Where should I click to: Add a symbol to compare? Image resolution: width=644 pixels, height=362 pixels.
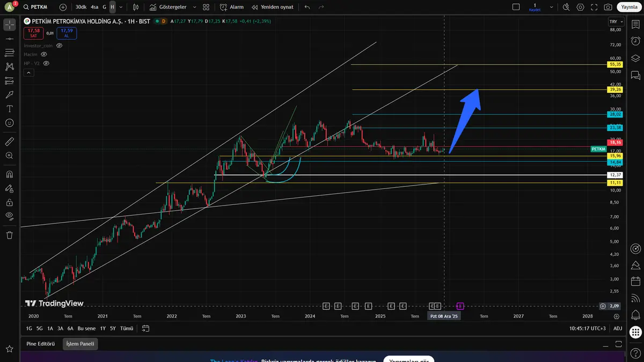pos(63,7)
